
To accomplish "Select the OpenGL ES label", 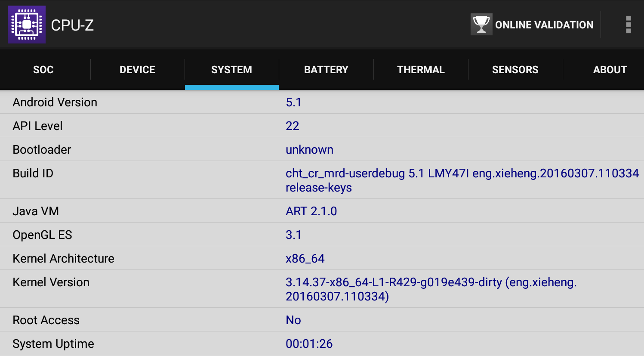I will pos(42,235).
